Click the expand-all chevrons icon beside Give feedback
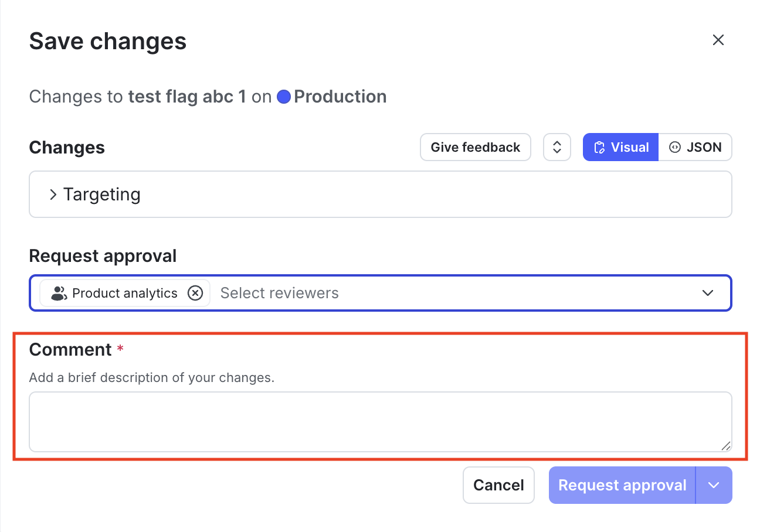The image size is (760, 532). point(557,147)
